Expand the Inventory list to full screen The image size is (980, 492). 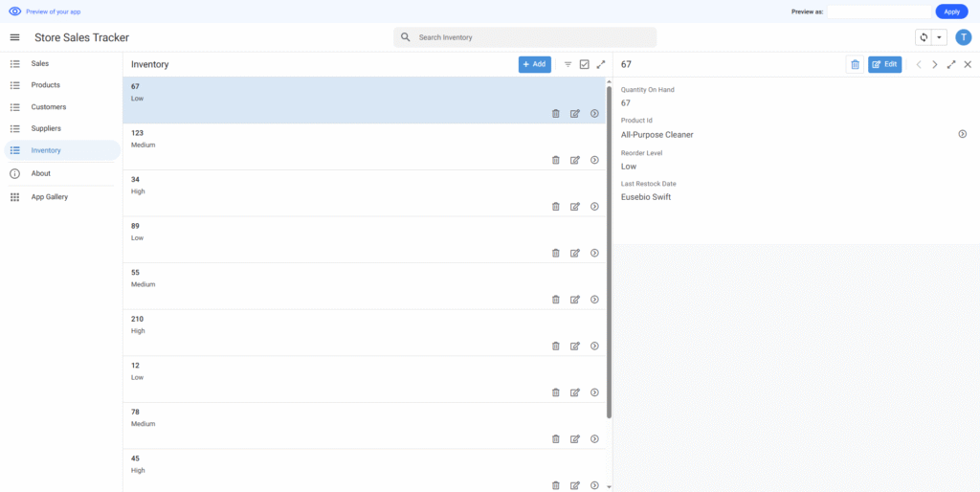(x=600, y=64)
